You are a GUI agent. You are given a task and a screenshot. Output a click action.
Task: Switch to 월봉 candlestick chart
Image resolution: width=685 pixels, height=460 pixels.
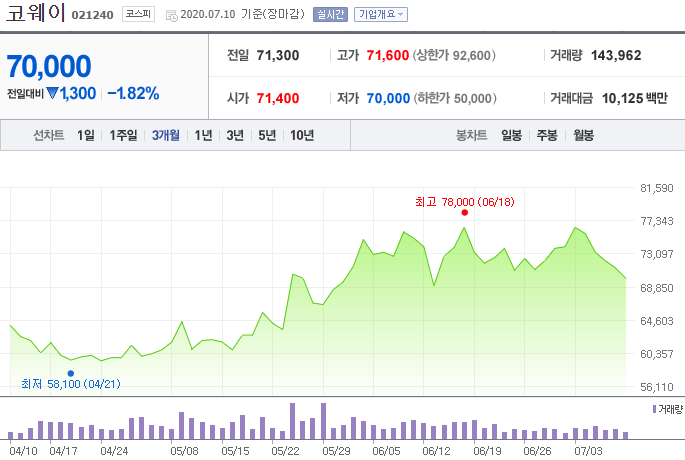(583, 135)
